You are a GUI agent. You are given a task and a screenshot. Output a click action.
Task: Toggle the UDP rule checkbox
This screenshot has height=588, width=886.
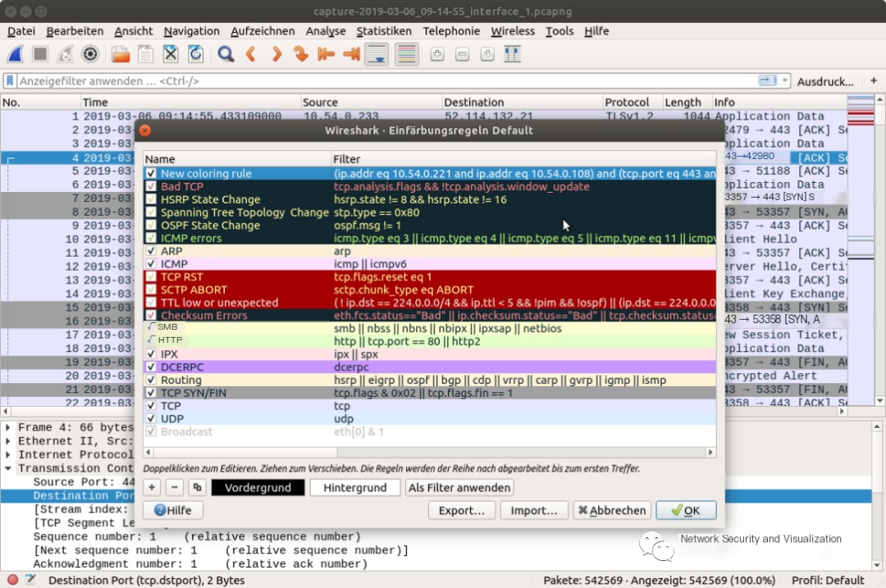[151, 418]
